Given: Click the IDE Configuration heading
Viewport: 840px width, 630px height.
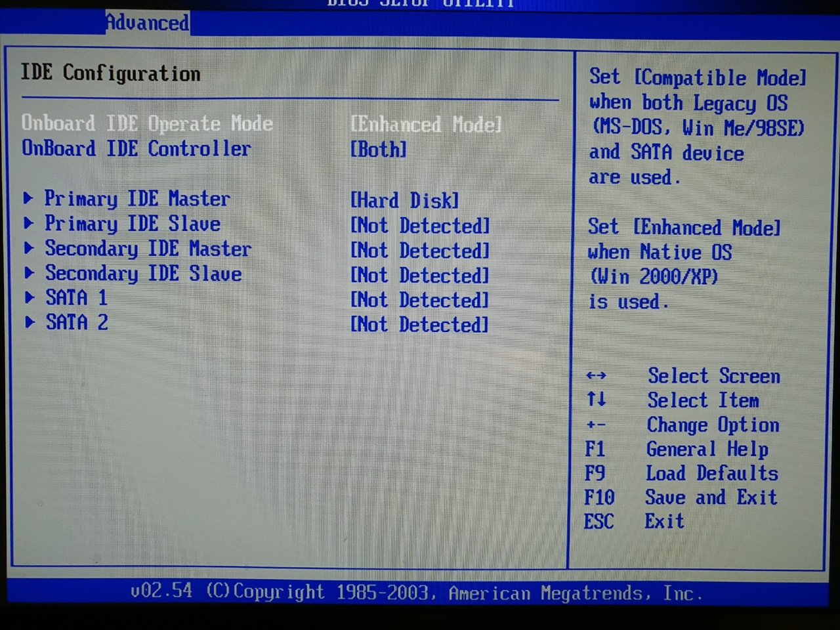Looking at the screenshot, I should coord(110,73).
